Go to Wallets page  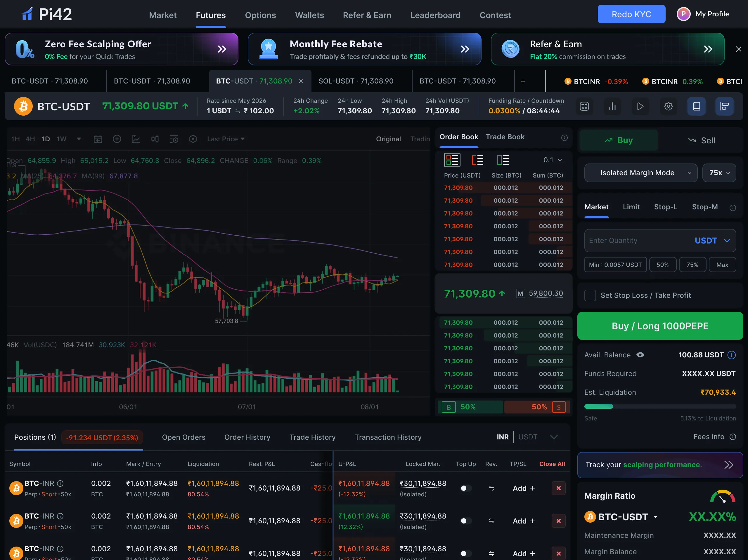click(x=309, y=15)
